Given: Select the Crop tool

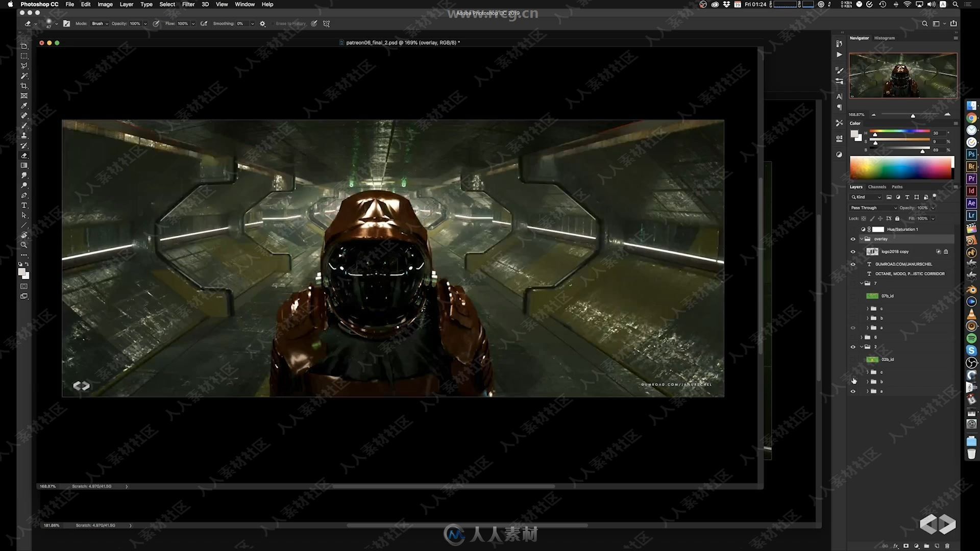Looking at the screenshot, I should [x=24, y=86].
